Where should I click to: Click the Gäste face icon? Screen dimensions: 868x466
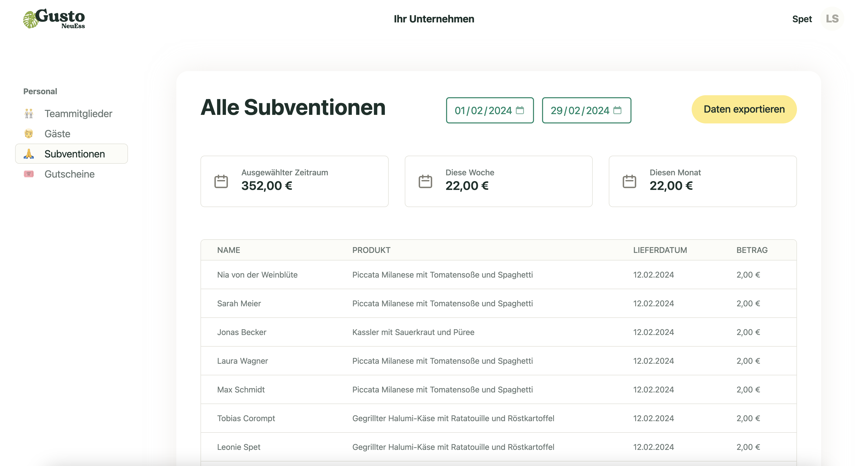[x=29, y=134]
